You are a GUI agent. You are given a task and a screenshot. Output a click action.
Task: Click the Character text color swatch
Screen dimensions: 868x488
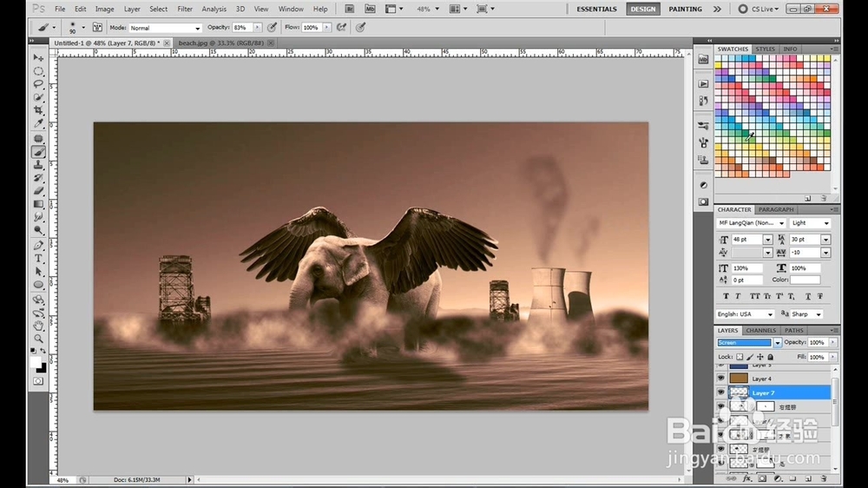tap(805, 280)
